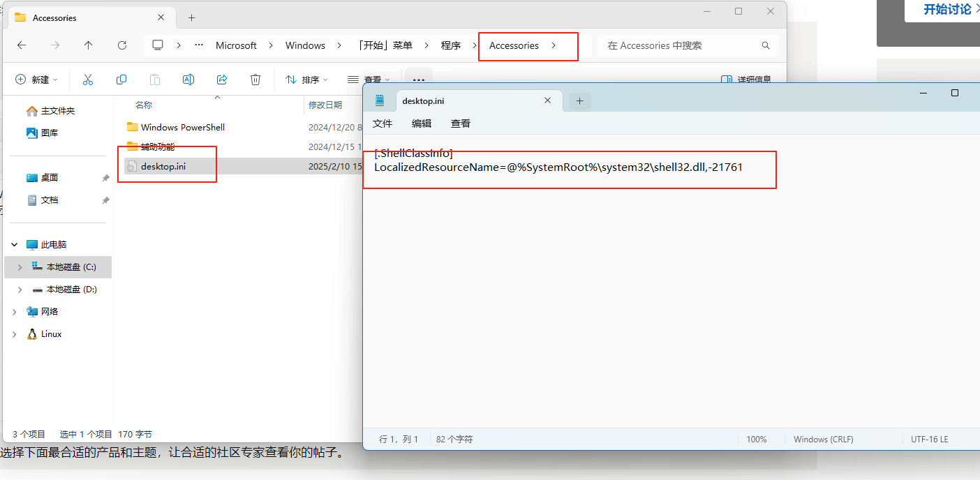Click Windows in the address breadcrumb
The image size is (980, 480).
(305, 45)
